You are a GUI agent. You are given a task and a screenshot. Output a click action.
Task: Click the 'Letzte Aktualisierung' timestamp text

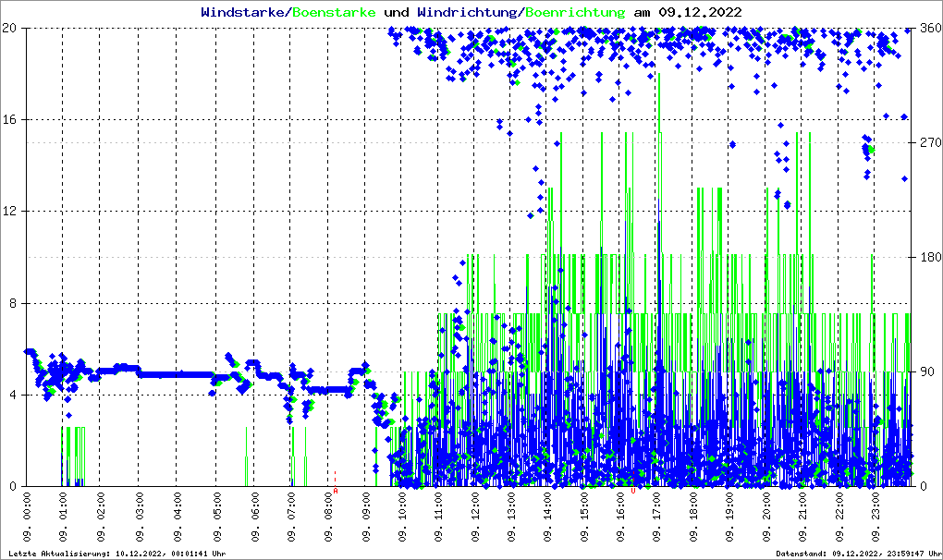pos(117,554)
